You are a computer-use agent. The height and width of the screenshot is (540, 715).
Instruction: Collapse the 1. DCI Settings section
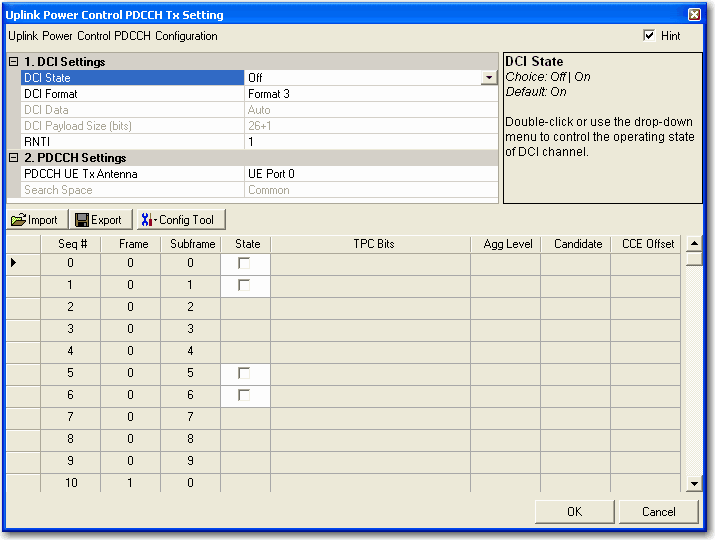(13, 62)
